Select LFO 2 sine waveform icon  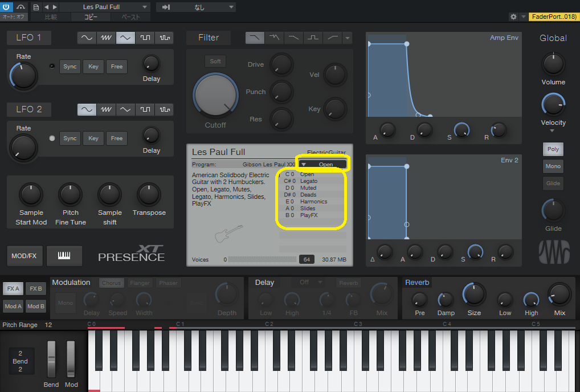[87, 109]
